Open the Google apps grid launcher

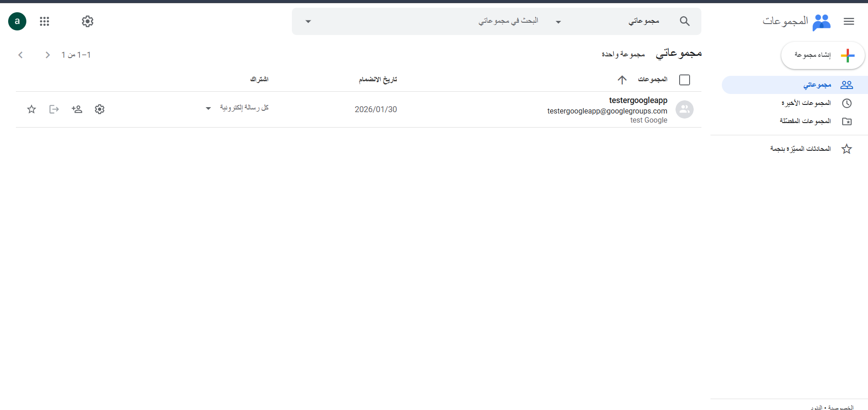[x=44, y=21]
